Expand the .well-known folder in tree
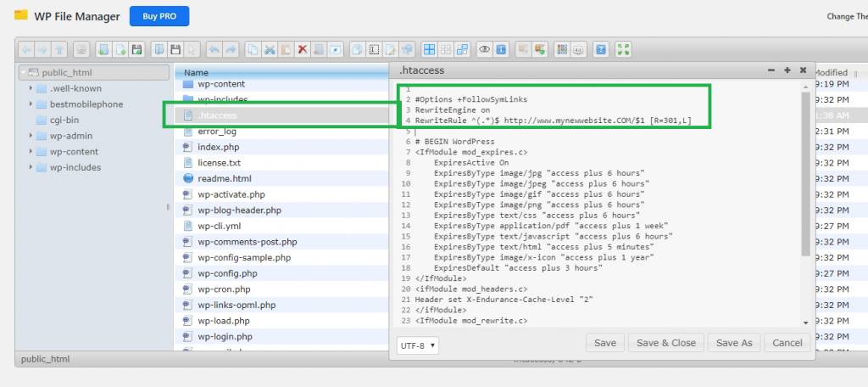The image size is (868, 387). point(31,88)
